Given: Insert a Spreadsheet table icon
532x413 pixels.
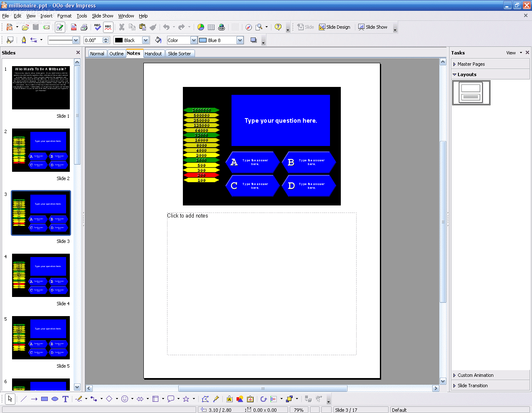Looking at the screenshot, I should (x=211, y=27).
